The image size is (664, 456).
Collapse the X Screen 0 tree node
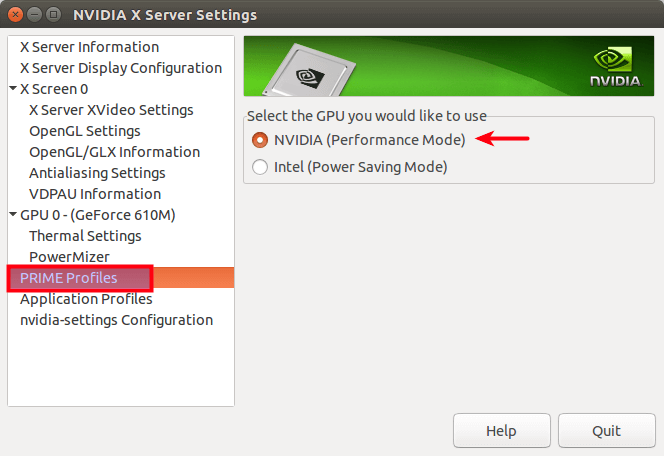point(13,89)
